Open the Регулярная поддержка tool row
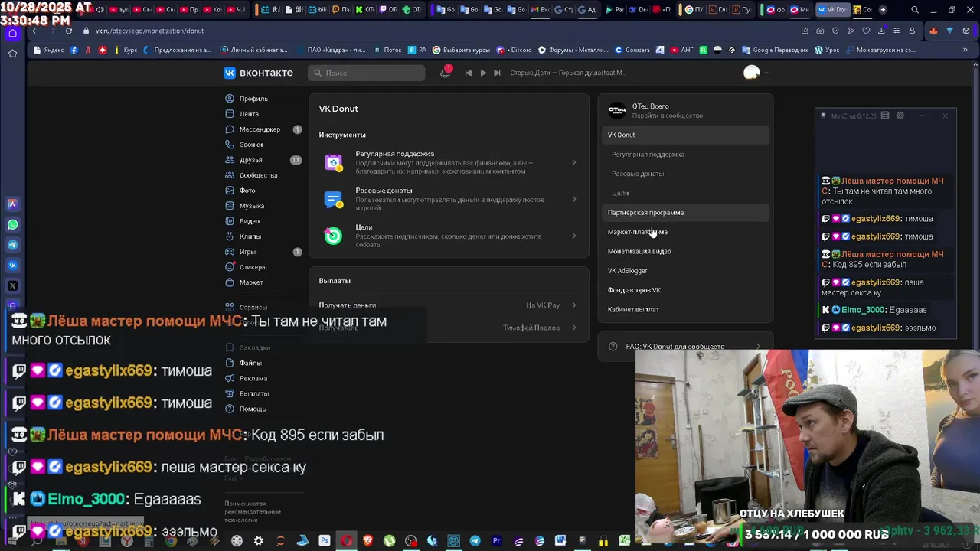Image resolution: width=980 pixels, height=551 pixels. coord(449,162)
